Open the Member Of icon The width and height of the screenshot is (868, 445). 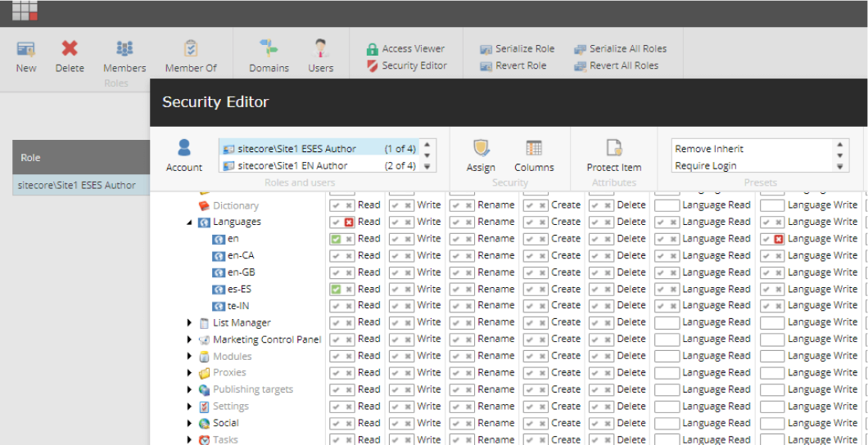tap(191, 49)
